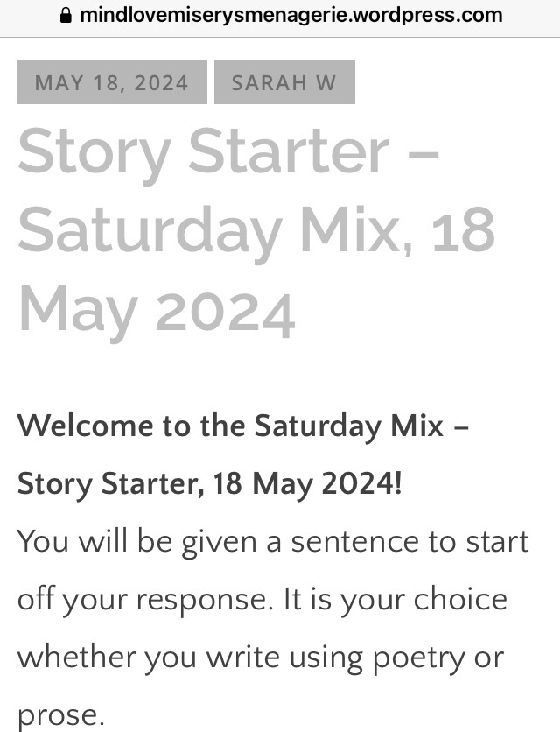The width and height of the screenshot is (560, 732).
Task: Click the bold 'Story Starter, 18 May 2024!' line
Action: click(210, 483)
